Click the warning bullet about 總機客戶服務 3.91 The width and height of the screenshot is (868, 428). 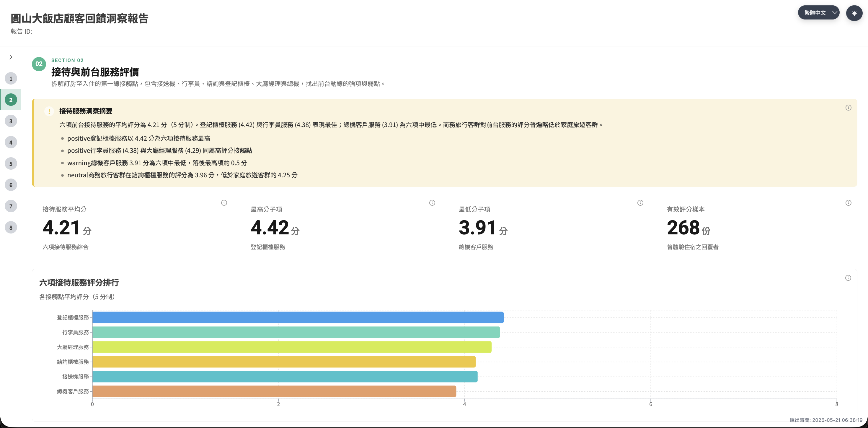157,163
